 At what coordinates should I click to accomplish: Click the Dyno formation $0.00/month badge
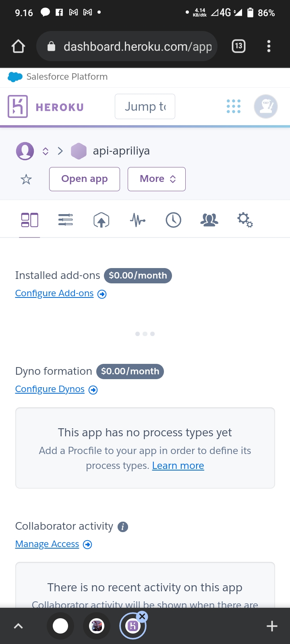tap(130, 372)
